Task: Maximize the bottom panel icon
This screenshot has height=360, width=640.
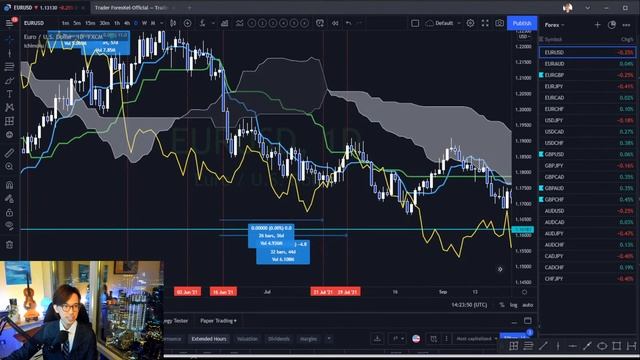Action: 528,320
